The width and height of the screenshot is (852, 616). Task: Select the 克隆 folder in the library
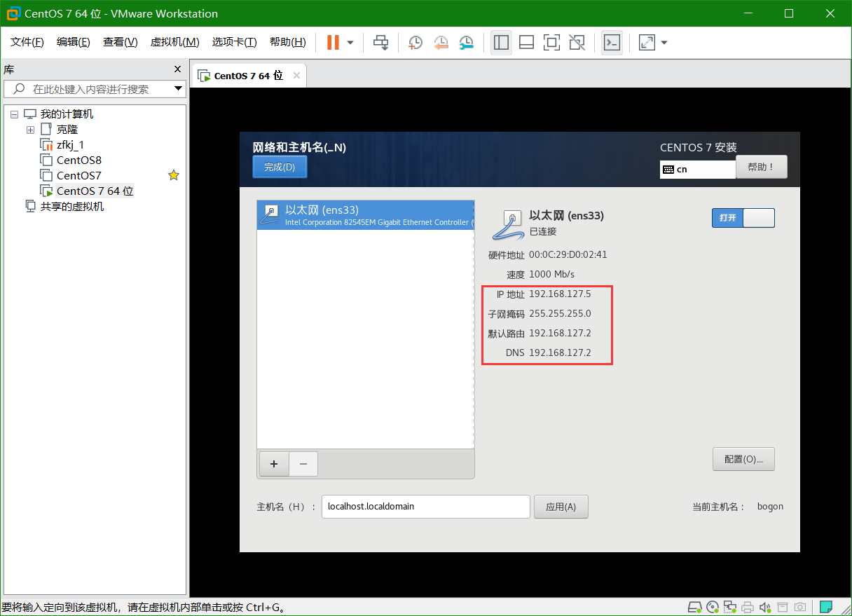pos(67,130)
